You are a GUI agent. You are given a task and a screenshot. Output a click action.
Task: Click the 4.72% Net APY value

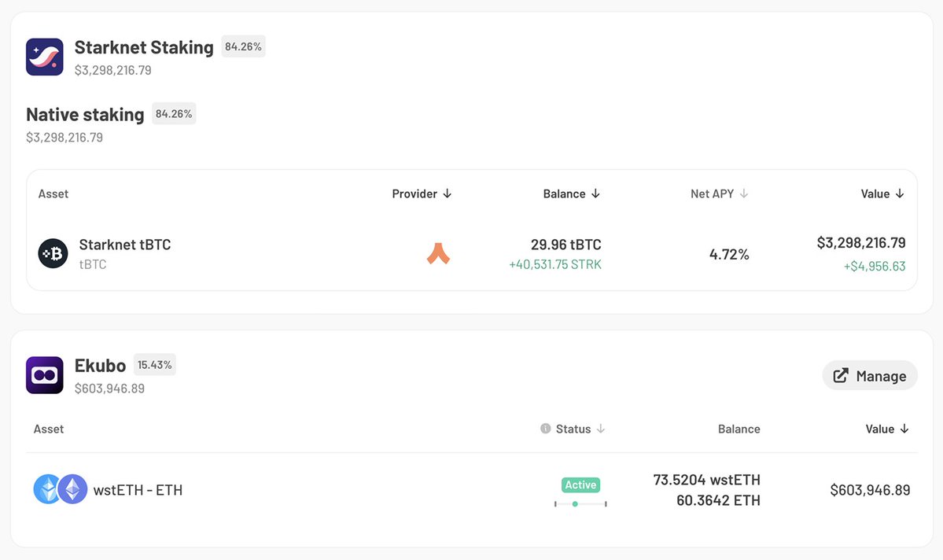729,254
